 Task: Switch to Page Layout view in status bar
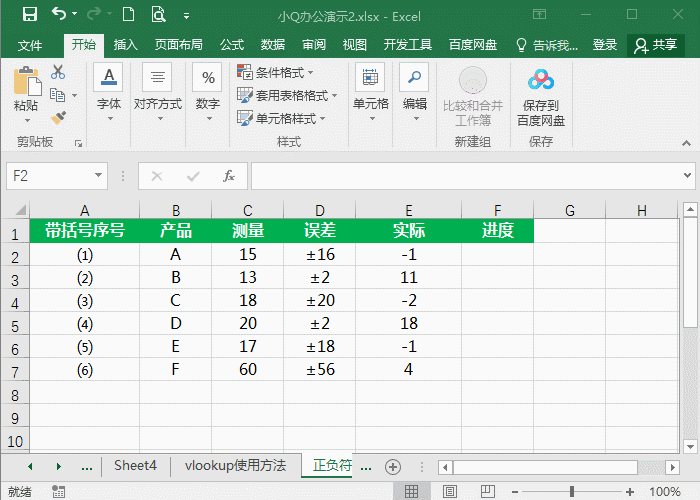point(450,492)
